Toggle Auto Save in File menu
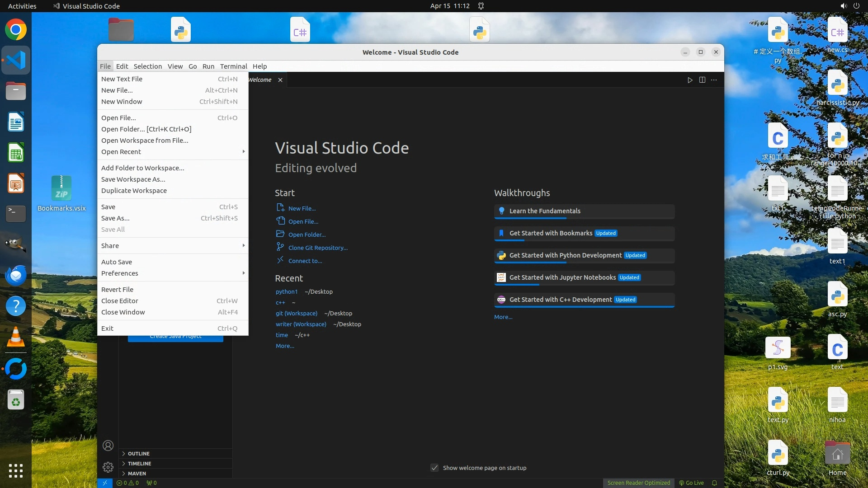 click(x=117, y=262)
